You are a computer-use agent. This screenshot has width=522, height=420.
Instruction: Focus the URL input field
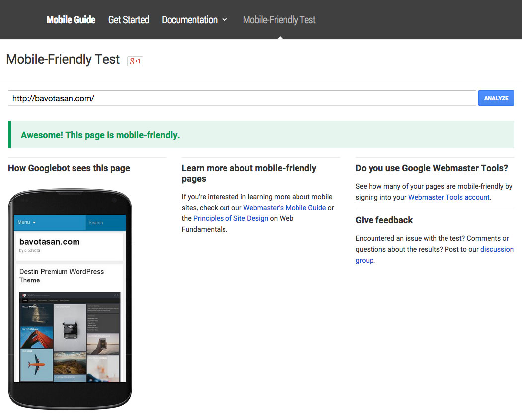[x=242, y=98]
